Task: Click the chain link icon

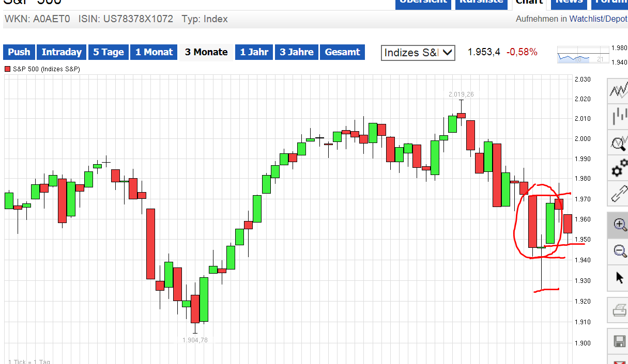Action: pos(618,194)
